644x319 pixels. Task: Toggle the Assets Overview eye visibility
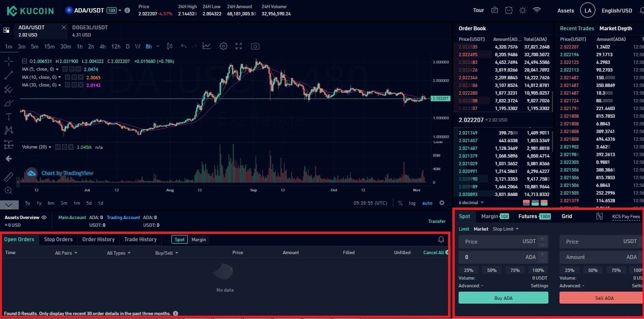(x=44, y=218)
